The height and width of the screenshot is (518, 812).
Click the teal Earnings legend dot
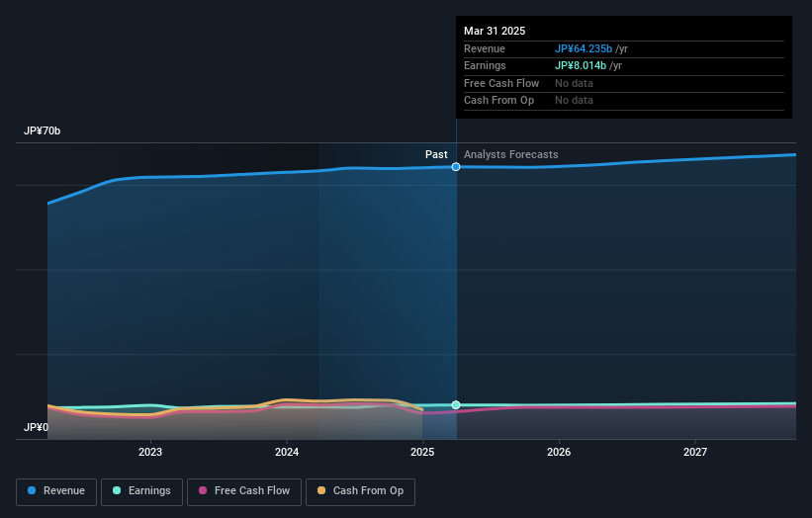(x=117, y=490)
